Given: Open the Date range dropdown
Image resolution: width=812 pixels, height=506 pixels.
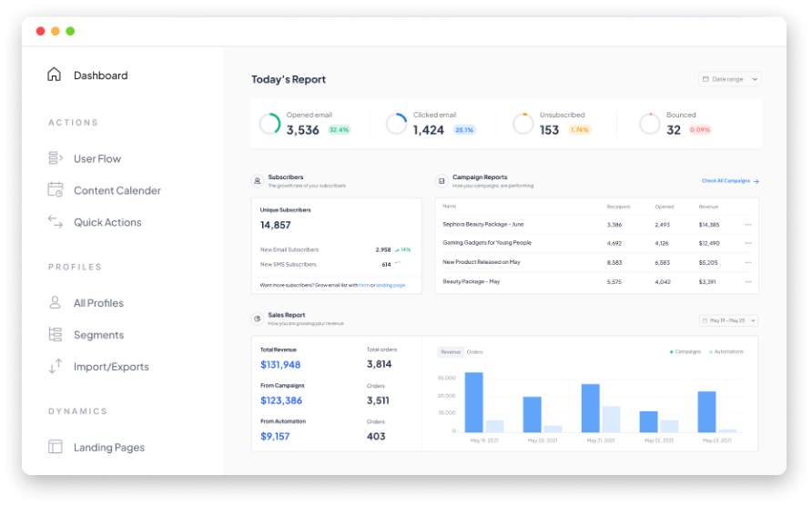Looking at the screenshot, I should click(x=730, y=79).
